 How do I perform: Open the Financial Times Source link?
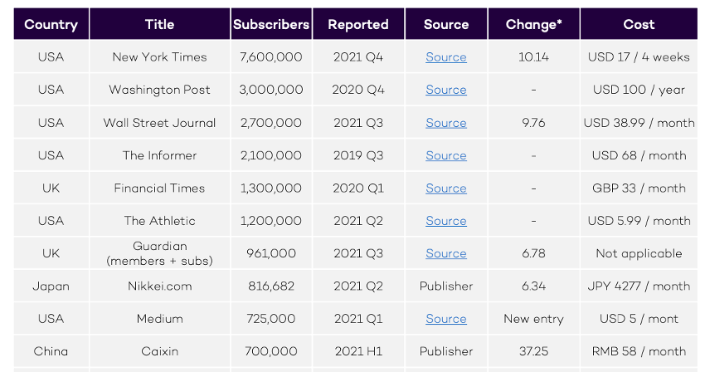point(446,188)
